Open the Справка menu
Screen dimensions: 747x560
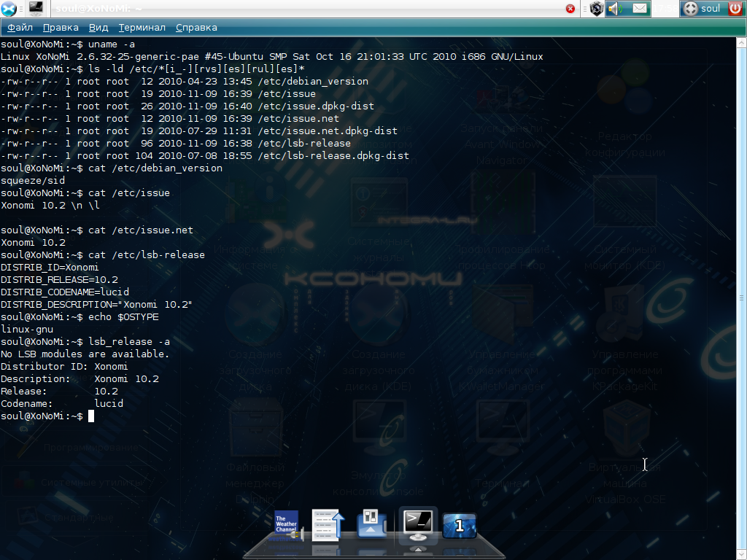click(x=196, y=28)
